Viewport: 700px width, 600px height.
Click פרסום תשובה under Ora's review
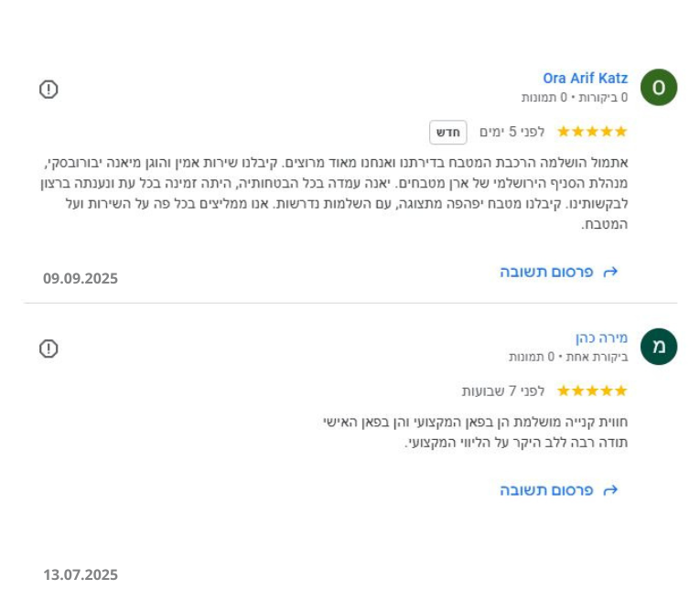click(547, 272)
